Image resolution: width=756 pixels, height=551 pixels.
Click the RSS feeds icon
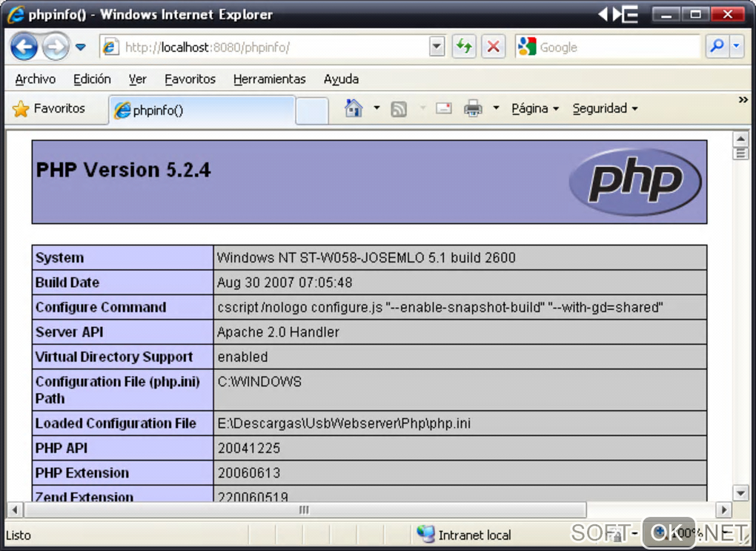pyautogui.click(x=399, y=109)
